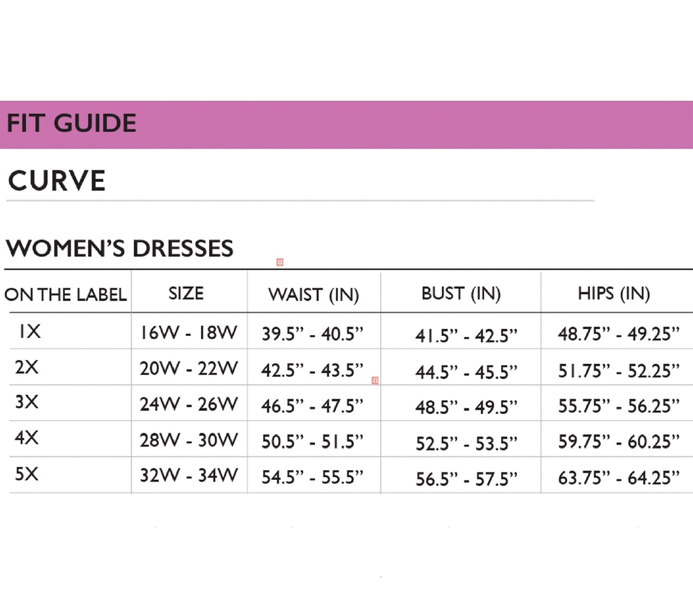Select the 1X label row
This screenshot has width=693, height=616.
point(30,331)
